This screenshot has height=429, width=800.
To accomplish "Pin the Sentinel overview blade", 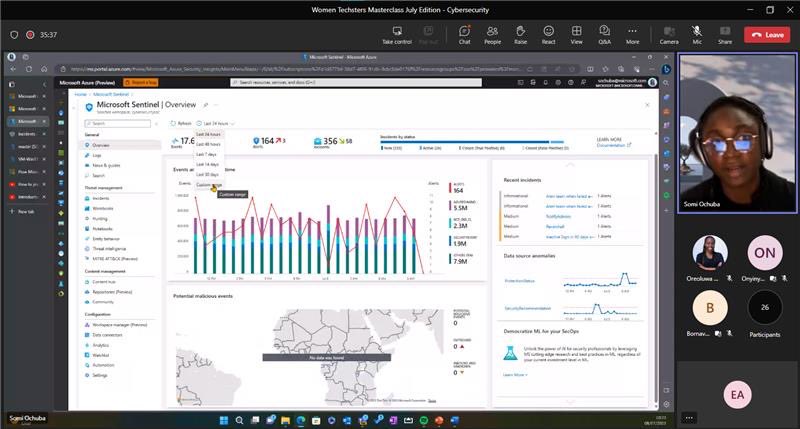I will click(206, 105).
